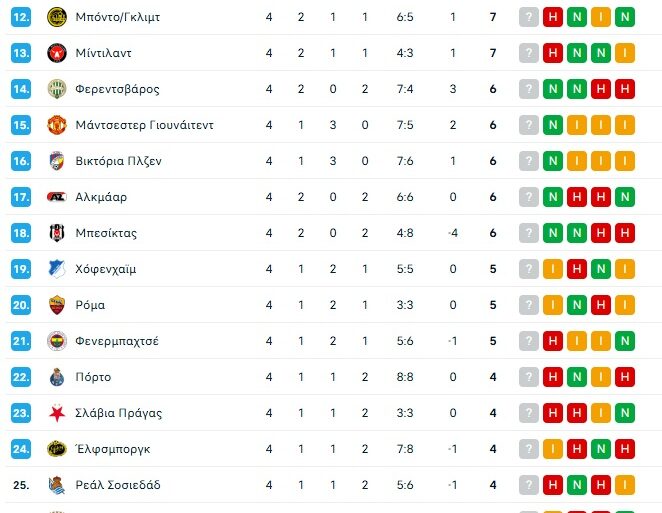Click the Beşiktaş team crest

tap(56, 233)
